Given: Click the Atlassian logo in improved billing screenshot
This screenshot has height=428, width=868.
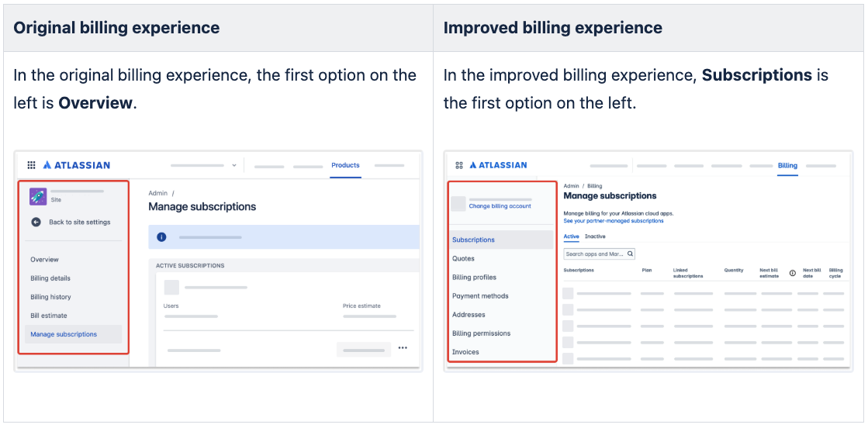Looking at the screenshot, I should (498, 165).
